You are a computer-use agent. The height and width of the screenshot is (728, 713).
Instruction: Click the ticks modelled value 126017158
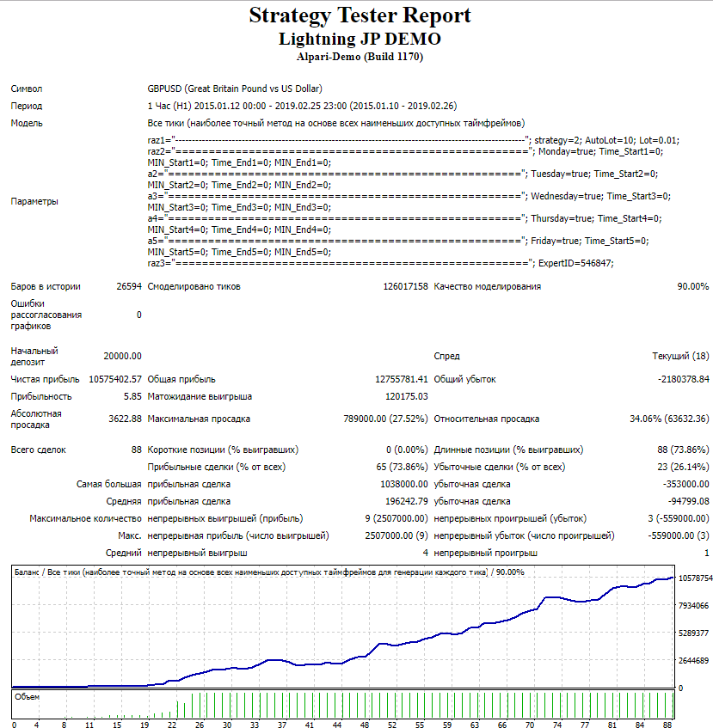(405, 286)
